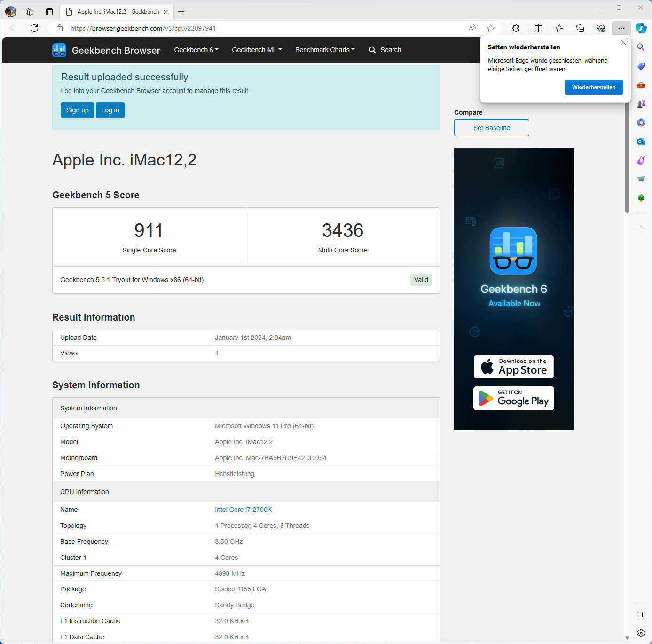Toggle Split screen icon
Viewport: 652px width, 644px height.
[539, 28]
